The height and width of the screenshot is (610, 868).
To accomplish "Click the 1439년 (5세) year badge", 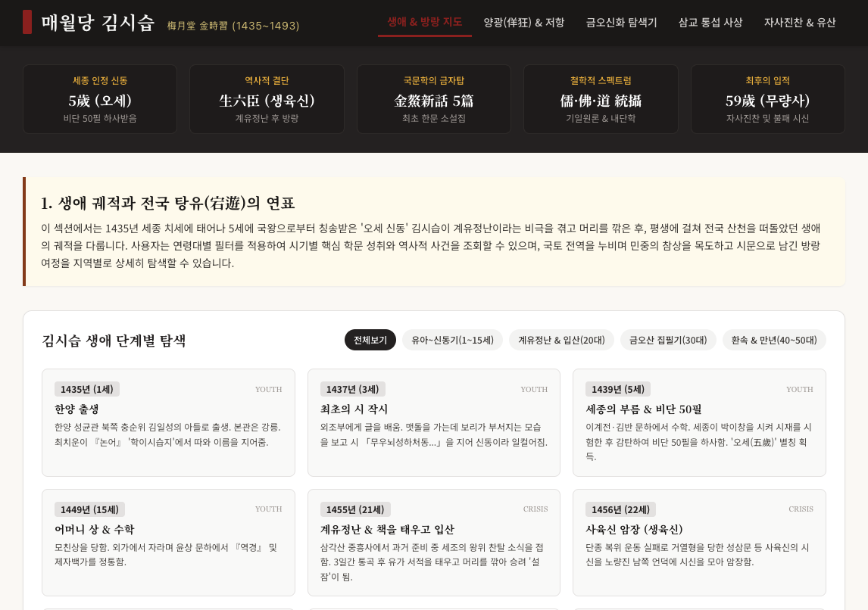I will click(x=618, y=389).
